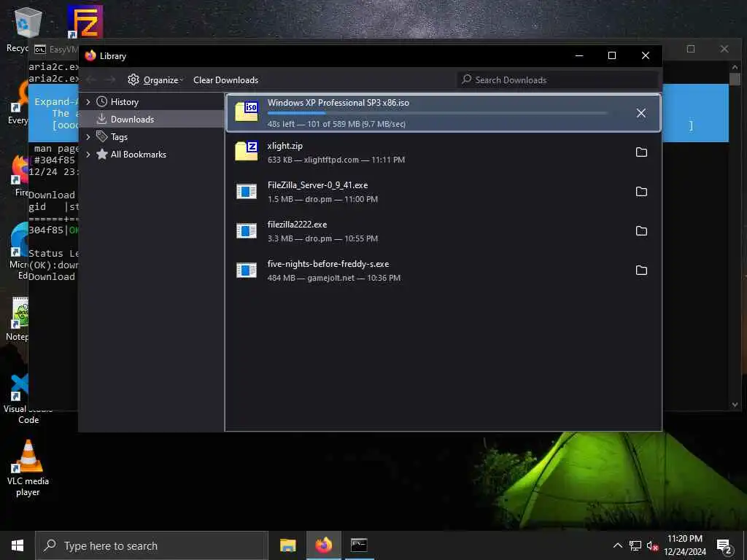Viewport: 747px width, 560px height.
Task: Select filezilla2222.exe file name
Action: click(x=297, y=225)
